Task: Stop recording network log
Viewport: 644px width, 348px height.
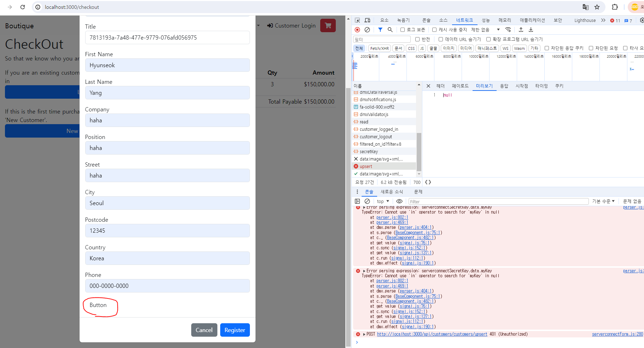Action: [x=357, y=30]
